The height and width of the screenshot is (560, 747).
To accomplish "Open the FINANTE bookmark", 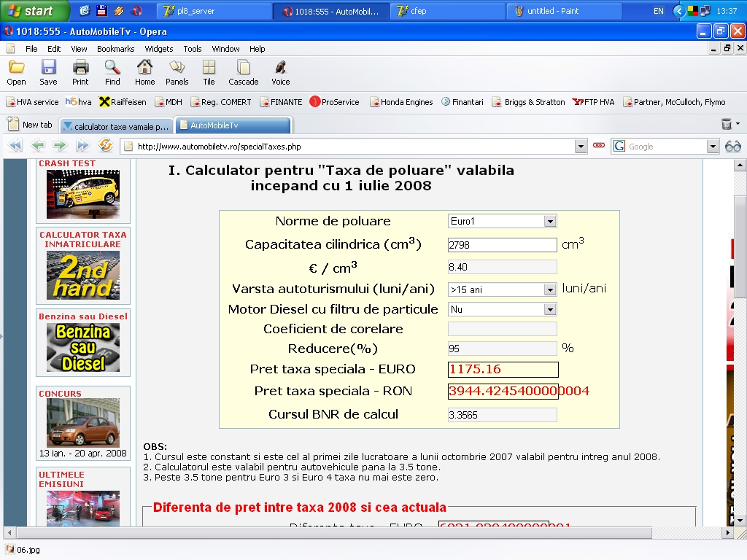I will pos(281,102).
